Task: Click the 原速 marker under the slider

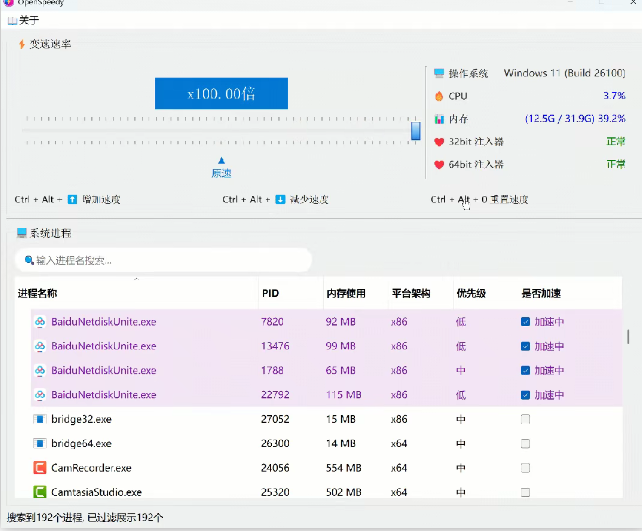Action: point(221,168)
